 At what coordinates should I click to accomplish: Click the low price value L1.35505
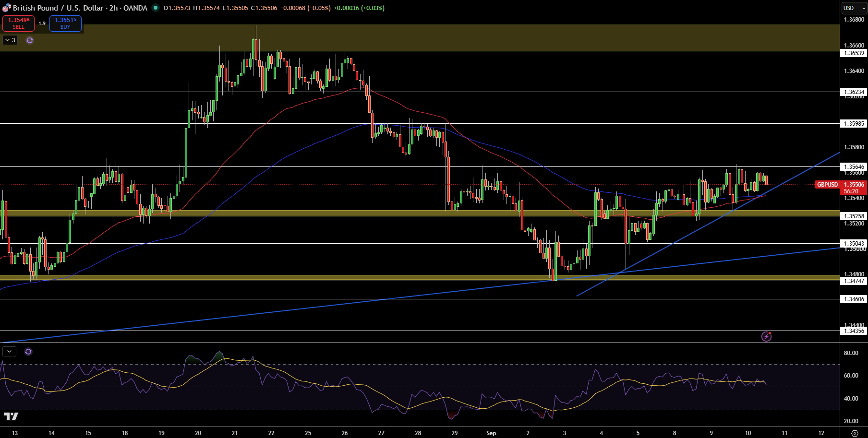(x=235, y=8)
